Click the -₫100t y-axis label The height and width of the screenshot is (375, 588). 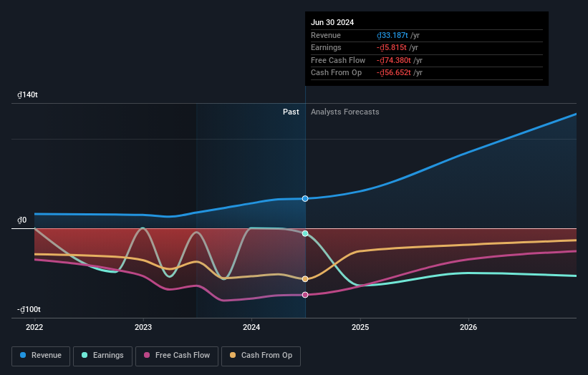29,309
